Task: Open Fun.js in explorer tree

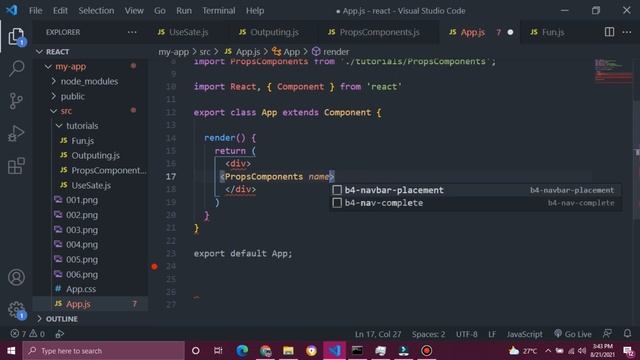Action: tap(82, 141)
